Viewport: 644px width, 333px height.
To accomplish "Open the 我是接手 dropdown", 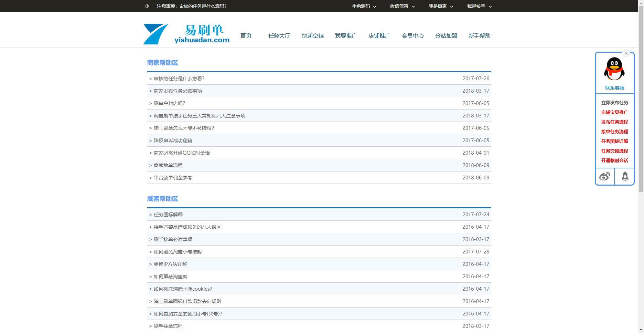I will pyautogui.click(x=479, y=6).
